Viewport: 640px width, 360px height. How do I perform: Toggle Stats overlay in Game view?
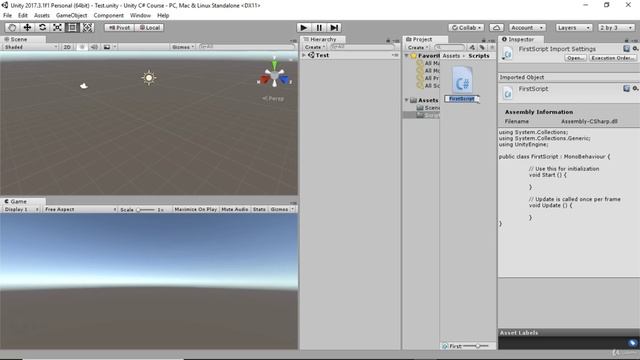pyautogui.click(x=259, y=209)
